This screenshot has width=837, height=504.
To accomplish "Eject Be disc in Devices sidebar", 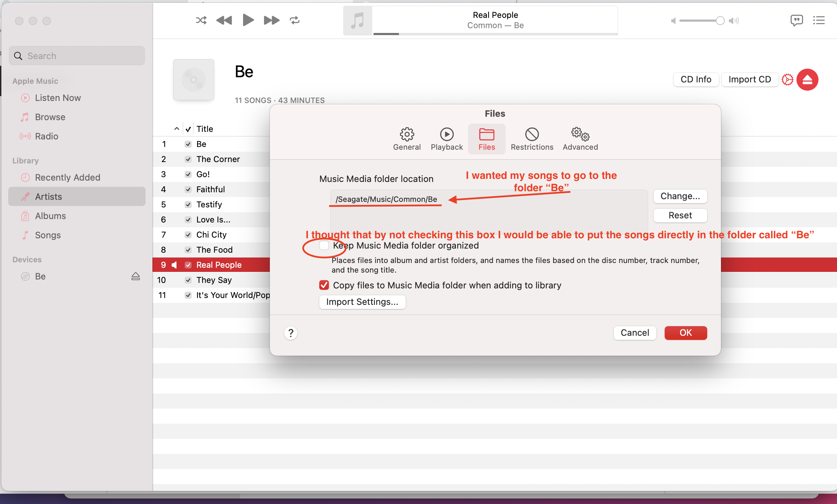I will click(x=136, y=276).
